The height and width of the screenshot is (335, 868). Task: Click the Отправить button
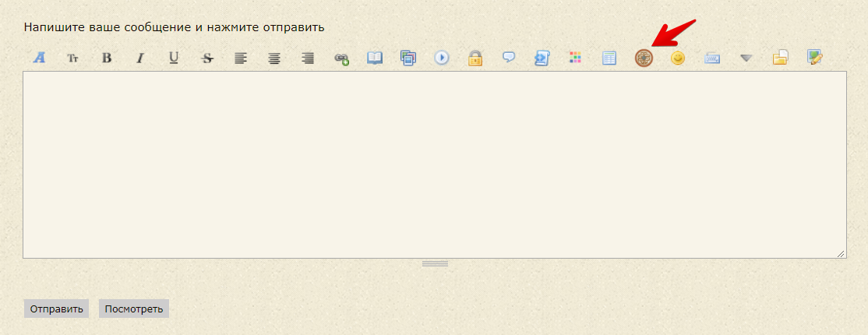[56, 309]
